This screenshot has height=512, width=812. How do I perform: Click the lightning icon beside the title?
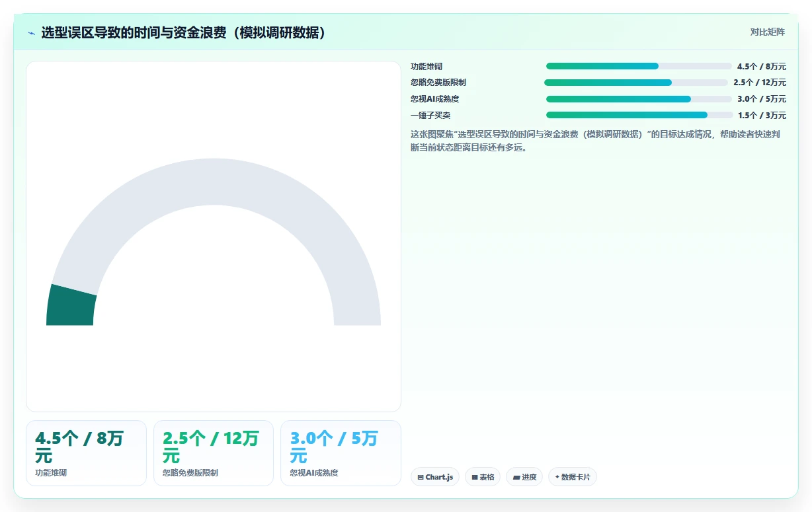[31, 33]
